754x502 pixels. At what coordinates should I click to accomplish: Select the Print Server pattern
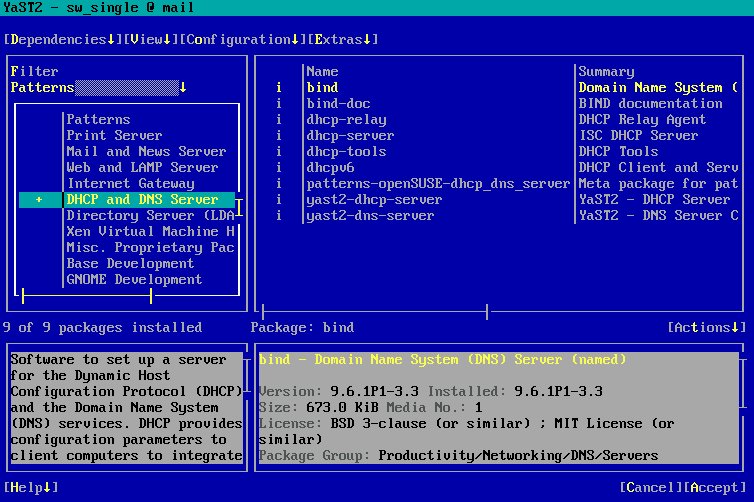(127, 135)
